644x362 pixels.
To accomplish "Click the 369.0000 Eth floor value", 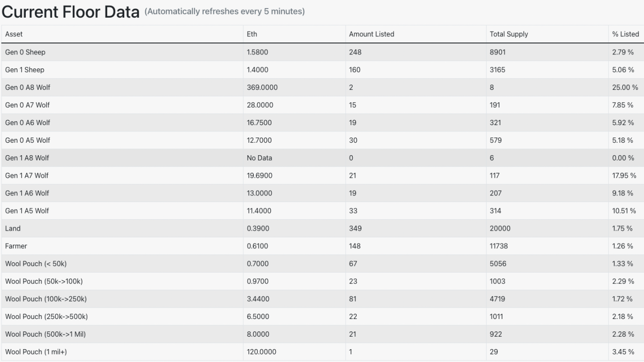I will [262, 87].
